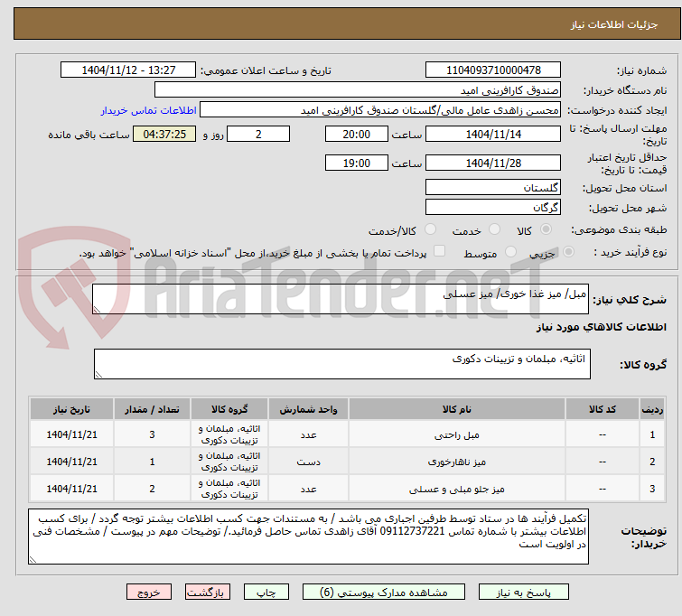Click quantity 3 in the مبل راحتی row
This screenshot has height=616, width=682.
152,434
